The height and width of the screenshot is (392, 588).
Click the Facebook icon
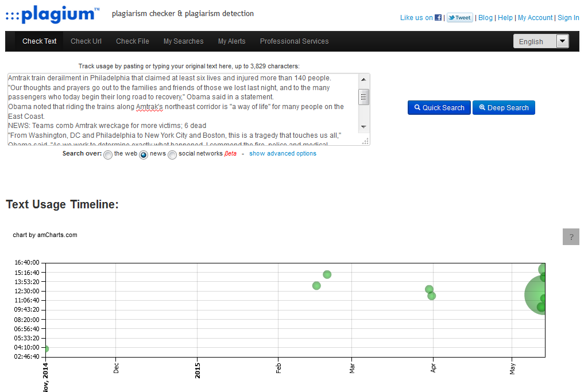pyautogui.click(x=438, y=18)
